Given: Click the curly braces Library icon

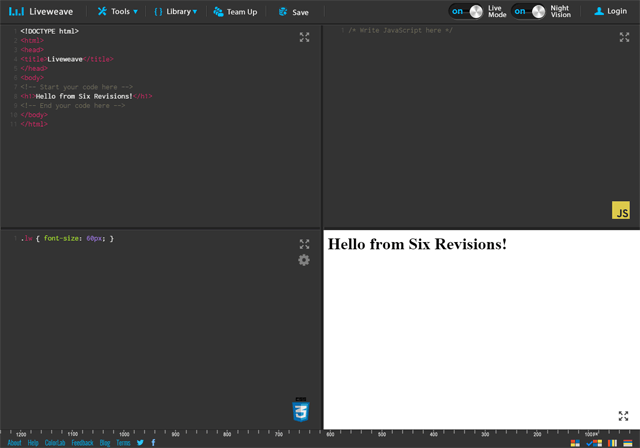Looking at the screenshot, I should pyautogui.click(x=158, y=12).
